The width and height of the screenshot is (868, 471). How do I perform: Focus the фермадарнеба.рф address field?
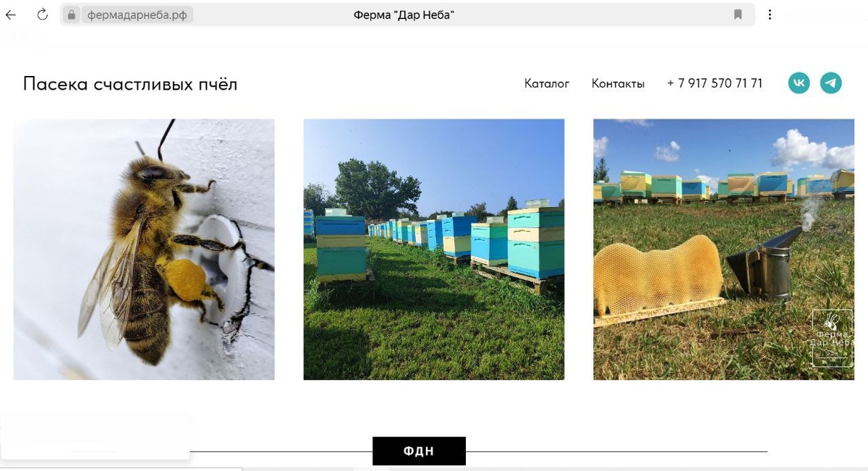tap(137, 14)
